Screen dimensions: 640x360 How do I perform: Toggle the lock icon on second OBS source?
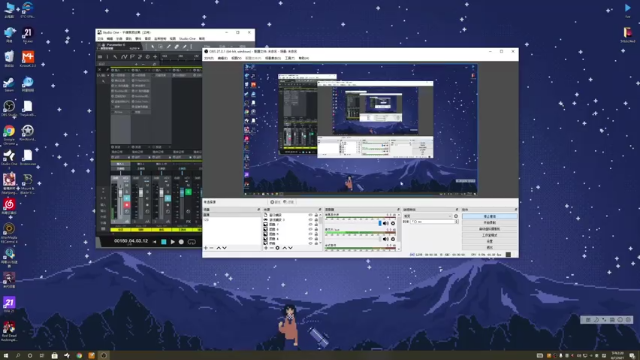[x=316, y=220]
